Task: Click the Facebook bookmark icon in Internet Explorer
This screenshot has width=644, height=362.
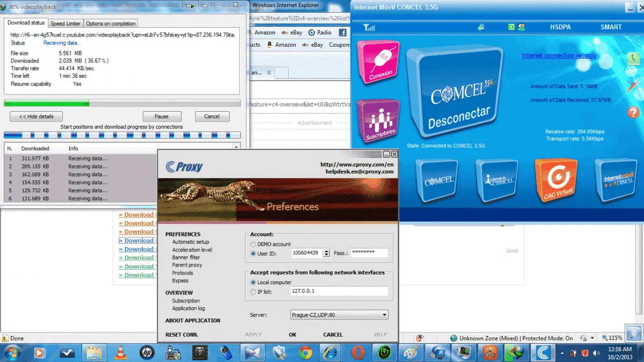Action: click(x=342, y=33)
